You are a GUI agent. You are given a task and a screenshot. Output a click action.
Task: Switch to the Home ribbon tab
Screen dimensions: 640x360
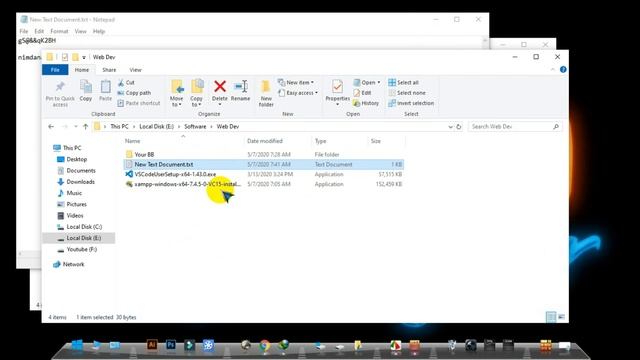coord(82,70)
